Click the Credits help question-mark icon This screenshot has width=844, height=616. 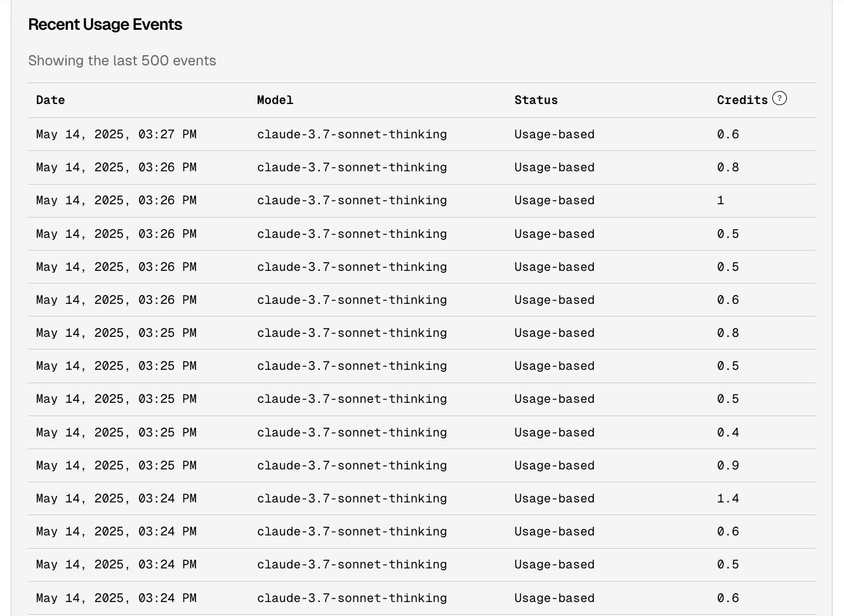779,98
